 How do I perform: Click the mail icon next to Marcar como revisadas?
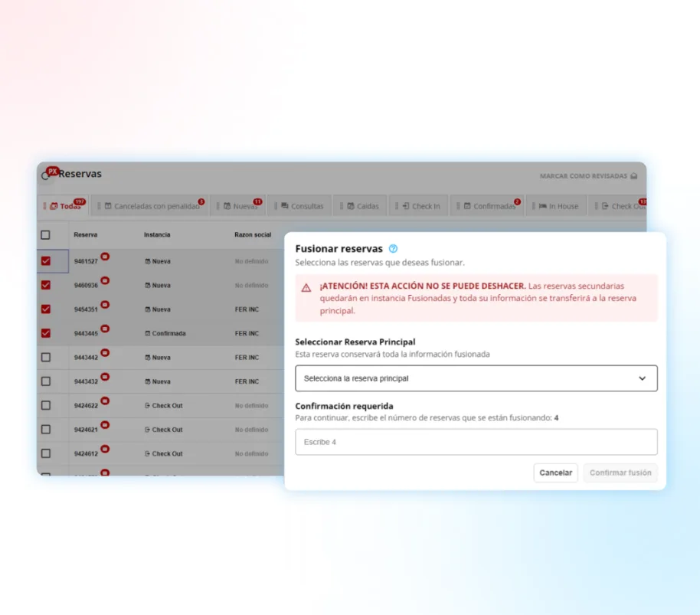(633, 176)
